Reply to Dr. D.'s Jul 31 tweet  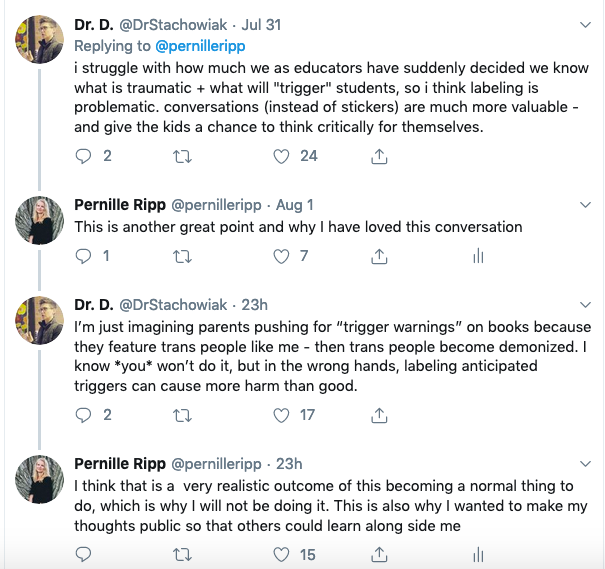[84, 156]
